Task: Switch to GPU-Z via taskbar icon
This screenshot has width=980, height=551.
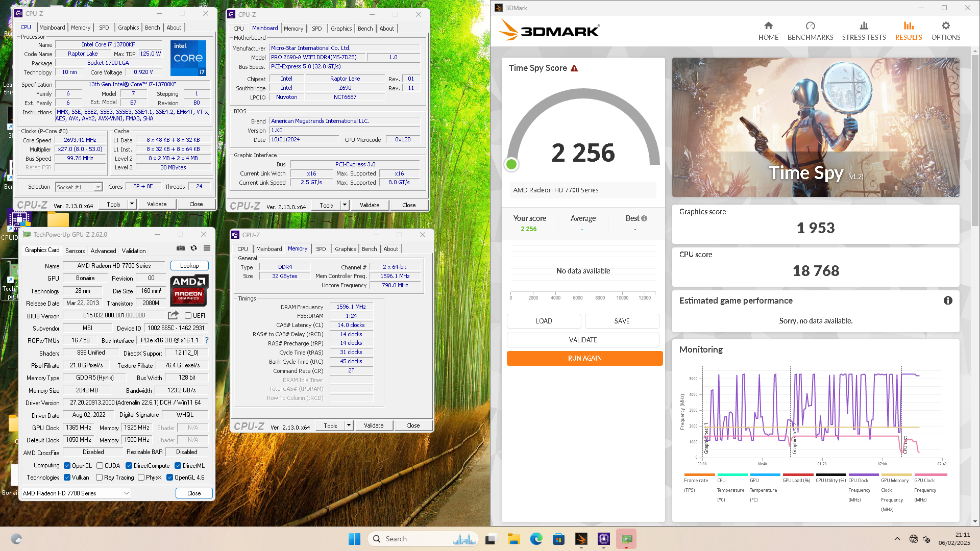Action: [626, 539]
